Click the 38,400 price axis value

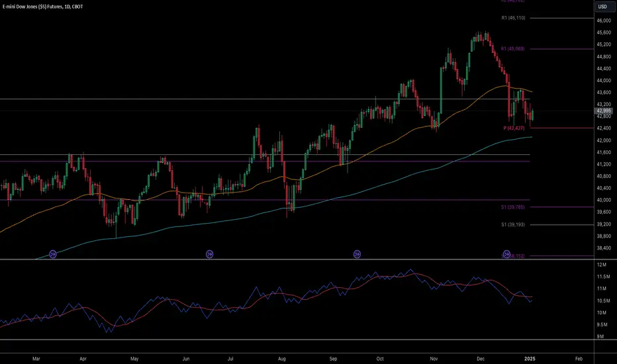click(604, 248)
